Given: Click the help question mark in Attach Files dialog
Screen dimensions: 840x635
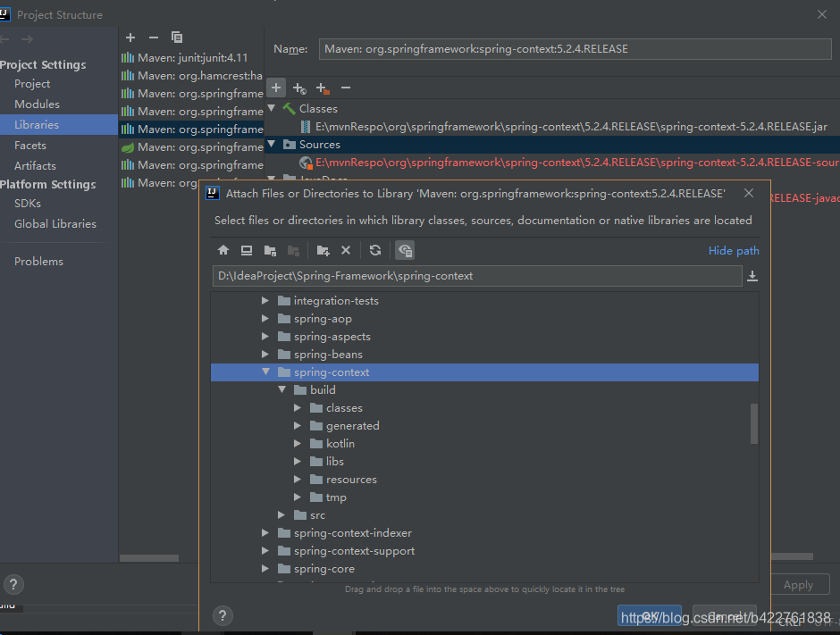Looking at the screenshot, I should click(223, 615).
